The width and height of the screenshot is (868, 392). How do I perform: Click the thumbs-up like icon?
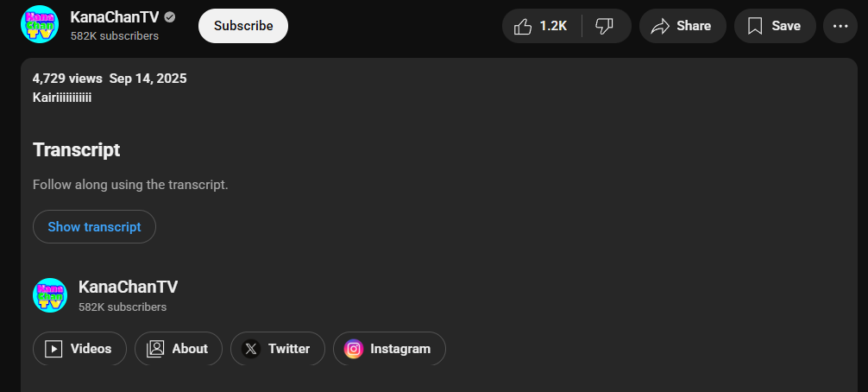[x=523, y=26]
